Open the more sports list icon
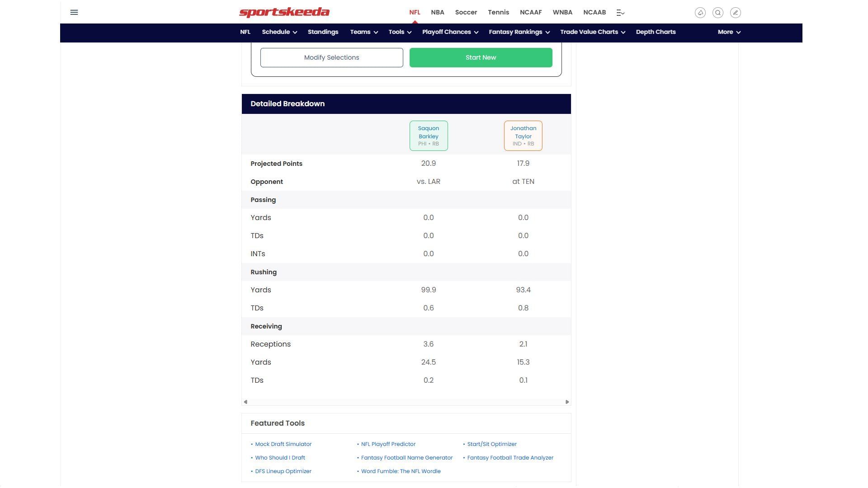Image resolution: width=868 pixels, height=488 pixels. 620,13
